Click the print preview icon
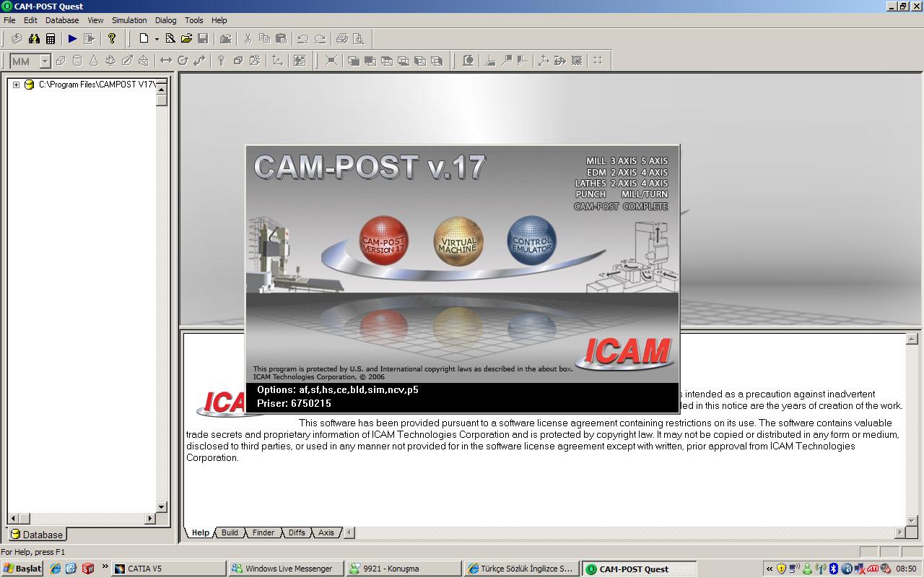Viewport: 924px width, 578px height. tap(359, 39)
